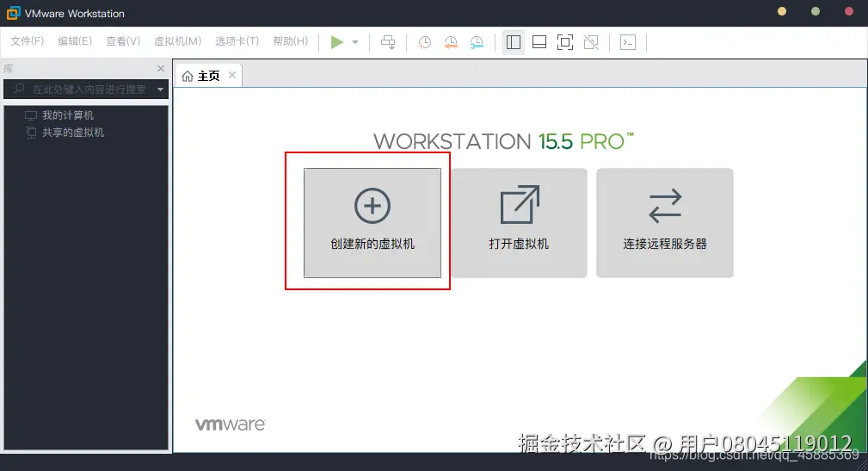Click 连接远程服务器 tile

pyautogui.click(x=665, y=223)
